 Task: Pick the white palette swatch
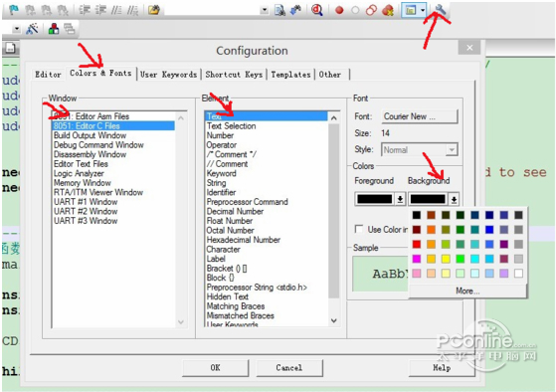click(518, 274)
